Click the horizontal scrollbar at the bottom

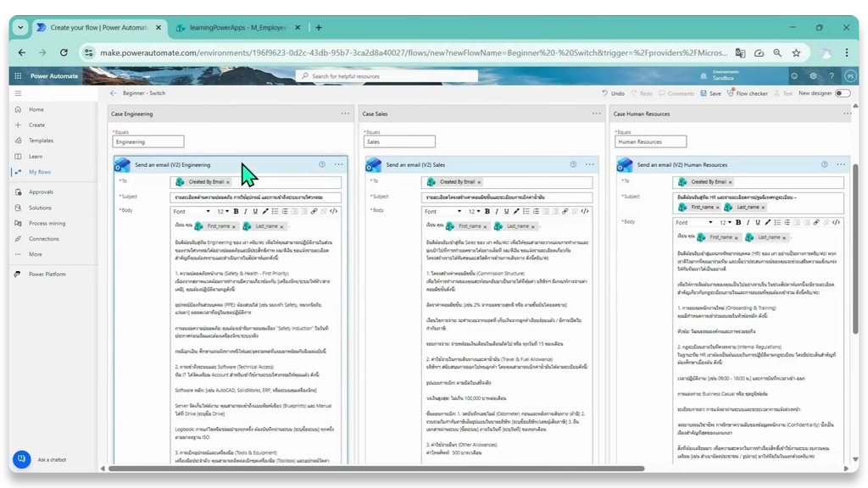376,469
